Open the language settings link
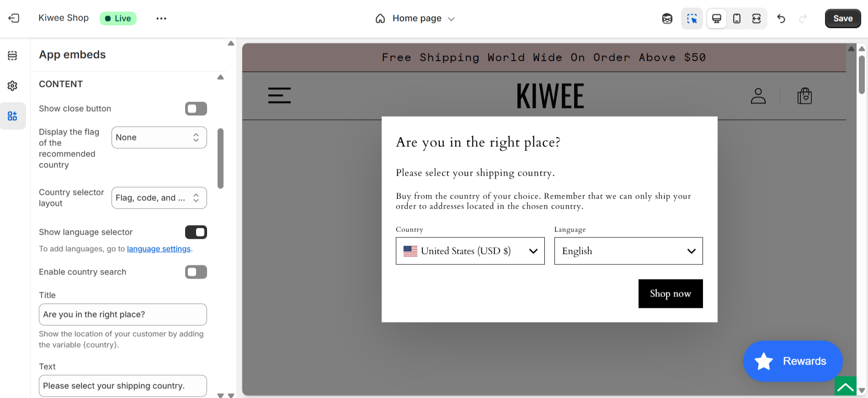 [x=159, y=249]
